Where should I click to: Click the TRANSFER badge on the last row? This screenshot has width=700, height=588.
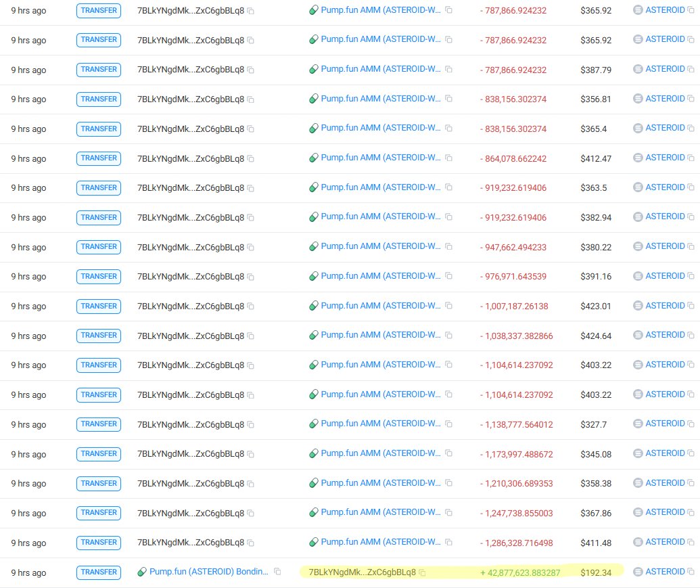pyautogui.click(x=99, y=572)
